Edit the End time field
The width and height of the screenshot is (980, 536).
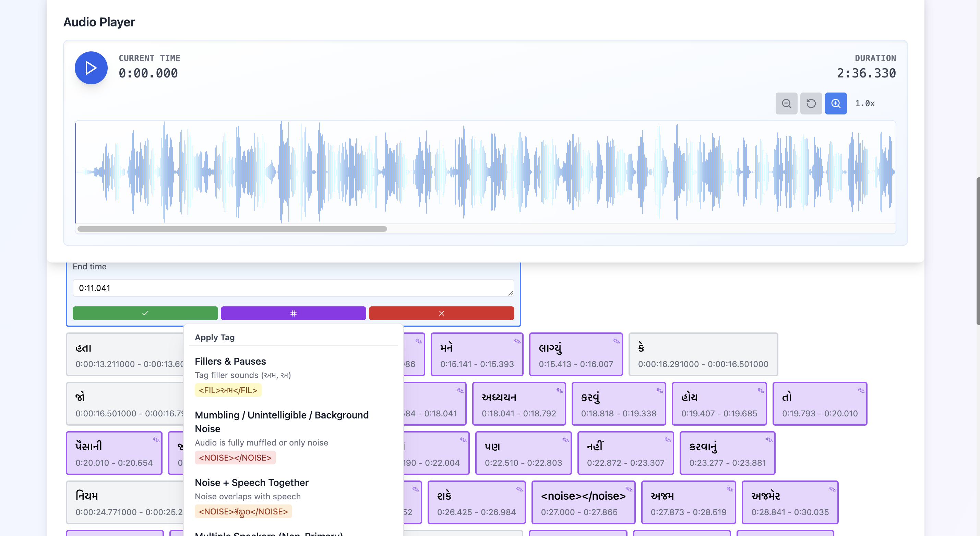pos(293,288)
